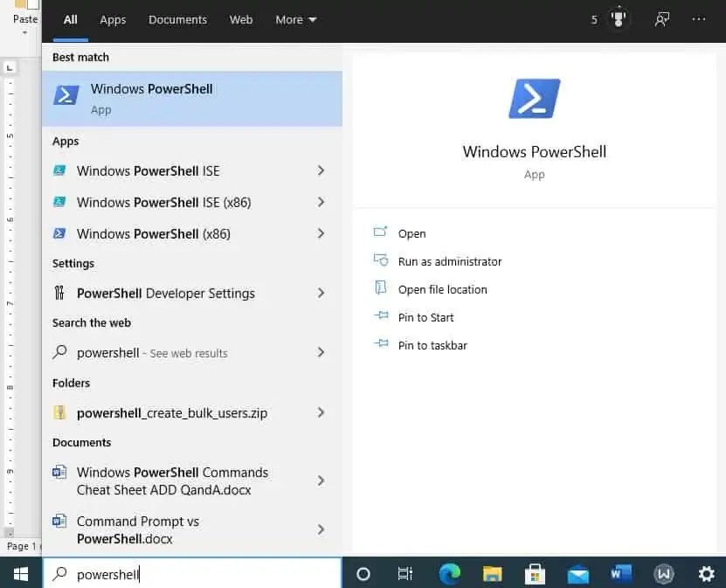The height and width of the screenshot is (588, 726).
Task: Launch Word from the taskbar
Action: pyautogui.click(x=621, y=574)
